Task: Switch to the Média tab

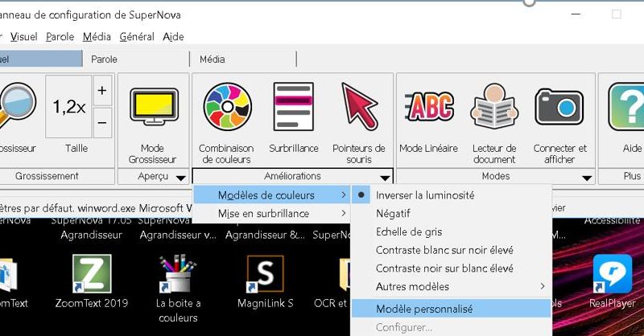Action: (243, 59)
